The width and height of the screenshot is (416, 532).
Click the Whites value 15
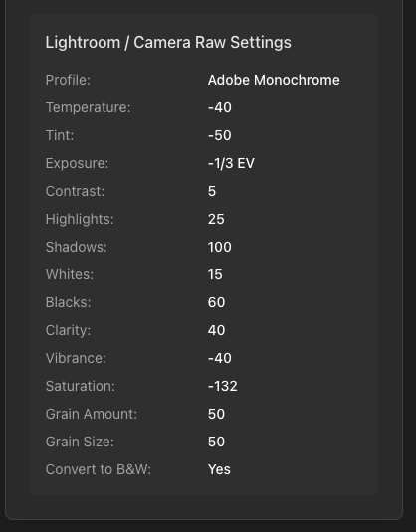tap(215, 274)
